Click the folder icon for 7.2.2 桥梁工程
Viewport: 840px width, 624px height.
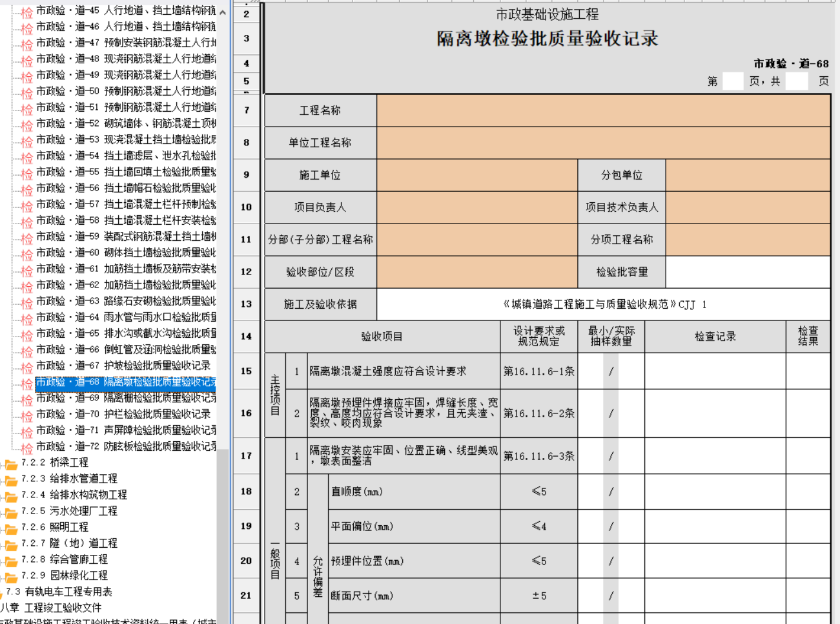(11, 464)
